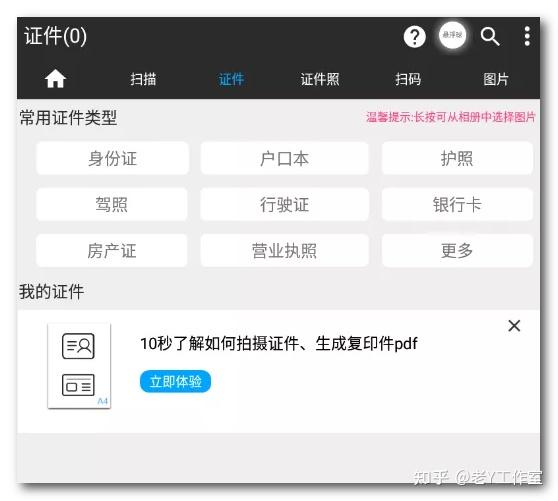The width and height of the screenshot is (558, 501).
Task: Switch to the 证件照 tab
Action: pos(320,79)
